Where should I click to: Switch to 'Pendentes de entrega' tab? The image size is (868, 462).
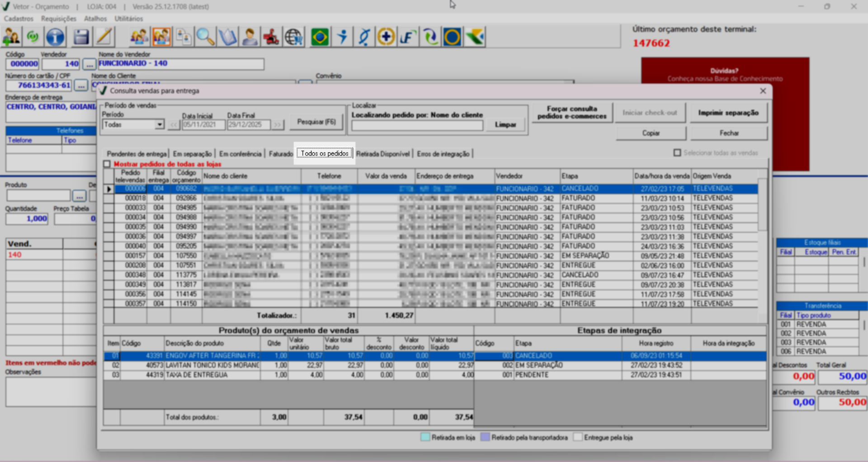pyautogui.click(x=137, y=154)
